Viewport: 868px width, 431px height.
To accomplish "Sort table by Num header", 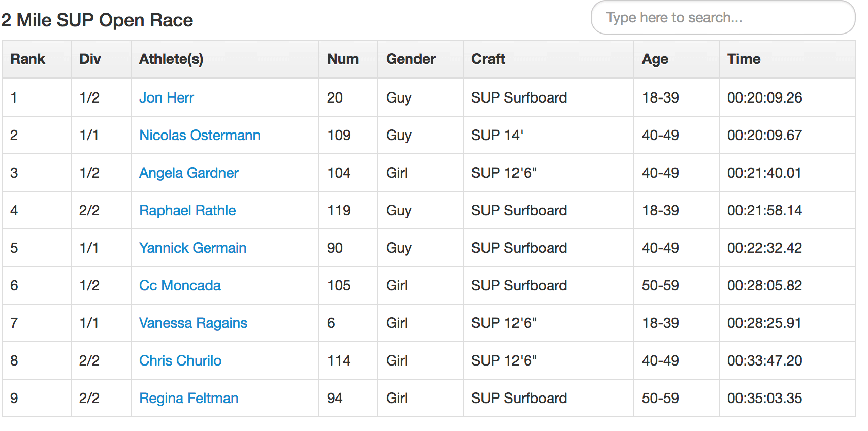I will click(x=343, y=59).
